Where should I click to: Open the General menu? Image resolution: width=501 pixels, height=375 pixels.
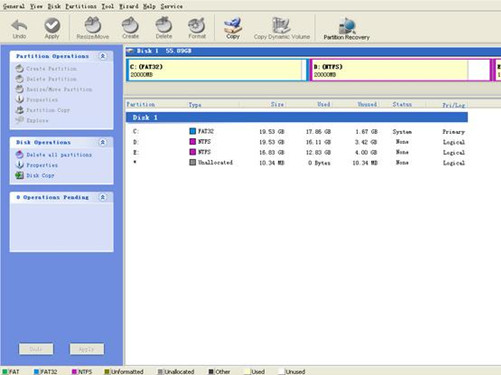(x=14, y=6)
